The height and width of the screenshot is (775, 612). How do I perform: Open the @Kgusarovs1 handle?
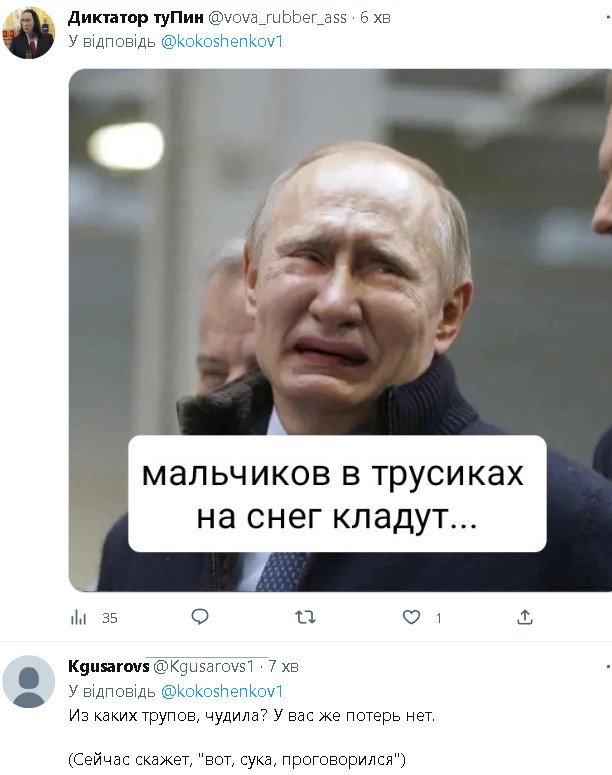coord(204,666)
